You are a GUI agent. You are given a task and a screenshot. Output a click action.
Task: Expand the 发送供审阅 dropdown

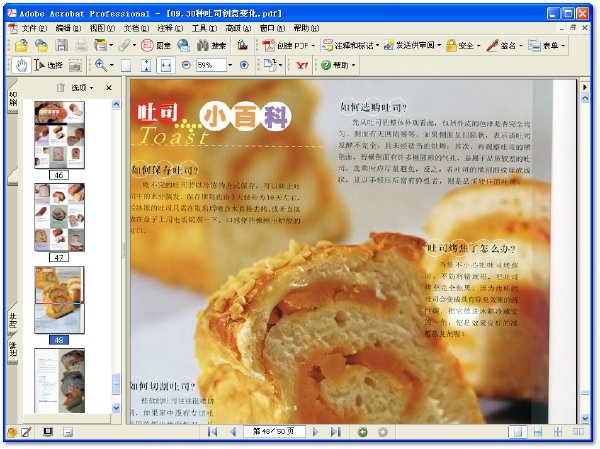tap(439, 46)
